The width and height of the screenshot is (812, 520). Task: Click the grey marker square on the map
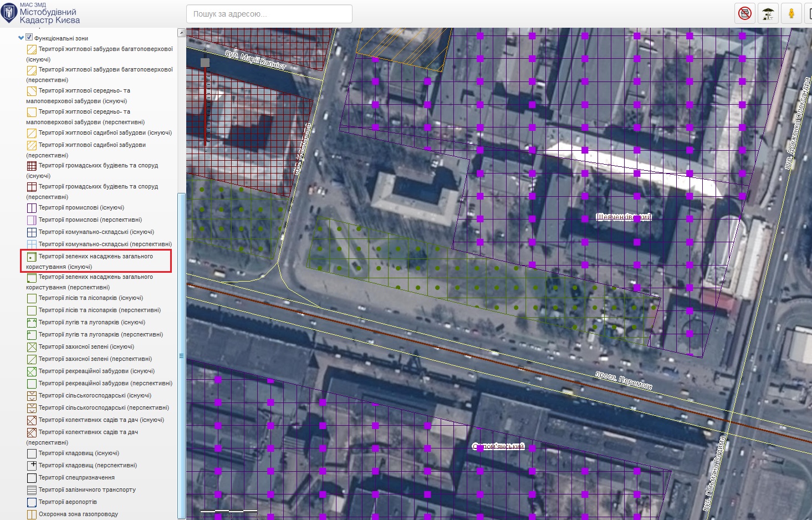tap(205, 63)
